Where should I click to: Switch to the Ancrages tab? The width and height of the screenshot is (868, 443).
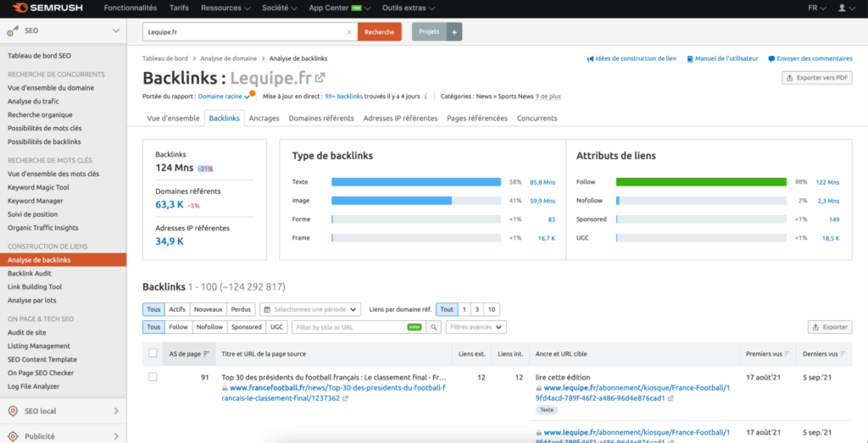(264, 119)
